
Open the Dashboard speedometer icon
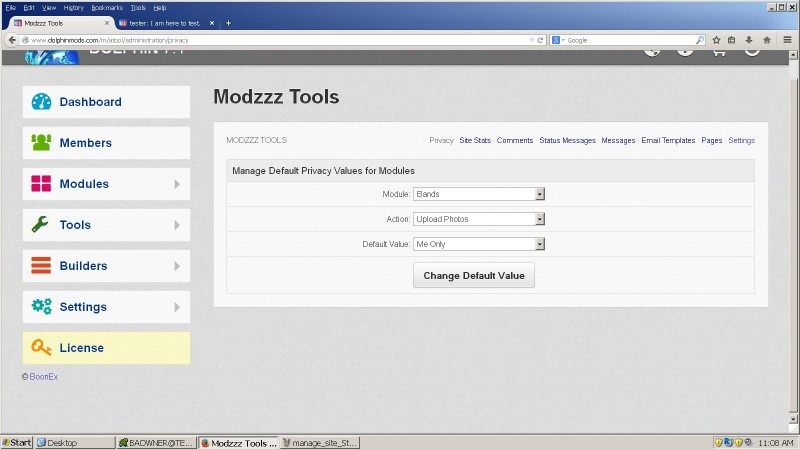click(x=41, y=102)
